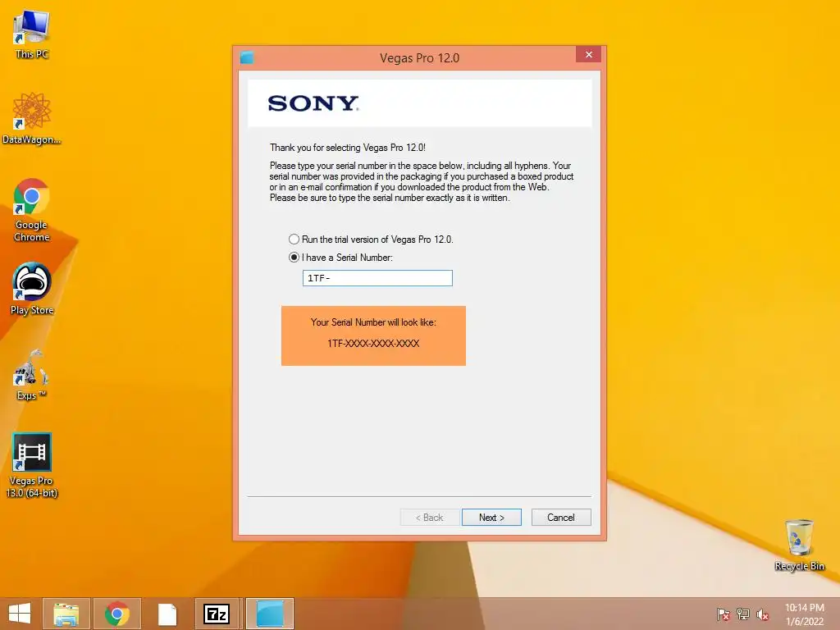The height and width of the screenshot is (630, 840).
Task: Open the Action Center flag icon
Action: pyautogui.click(x=724, y=614)
